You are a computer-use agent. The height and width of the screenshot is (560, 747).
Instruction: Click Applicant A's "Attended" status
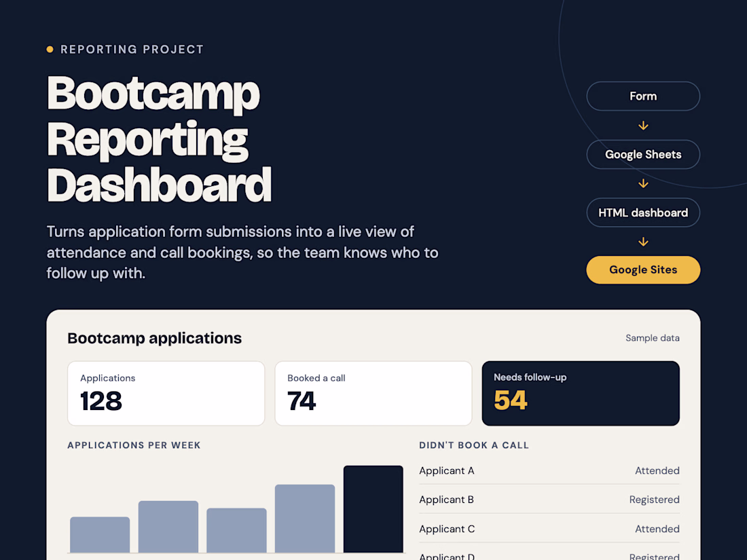[657, 470]
